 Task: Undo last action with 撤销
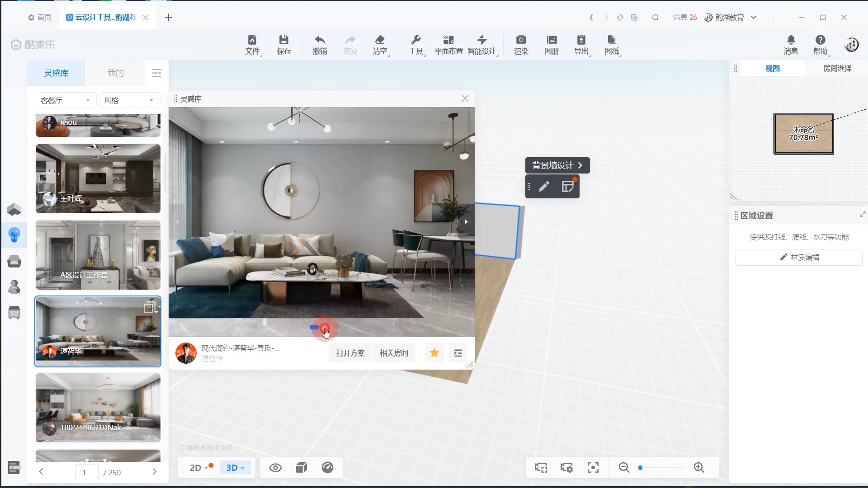(x=320, y=45)
